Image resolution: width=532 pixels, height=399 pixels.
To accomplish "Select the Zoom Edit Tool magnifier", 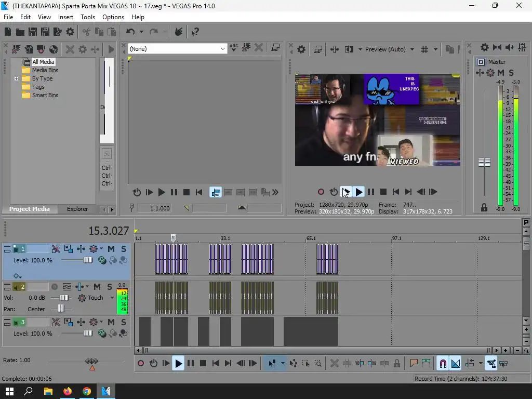I will [318, 363].
